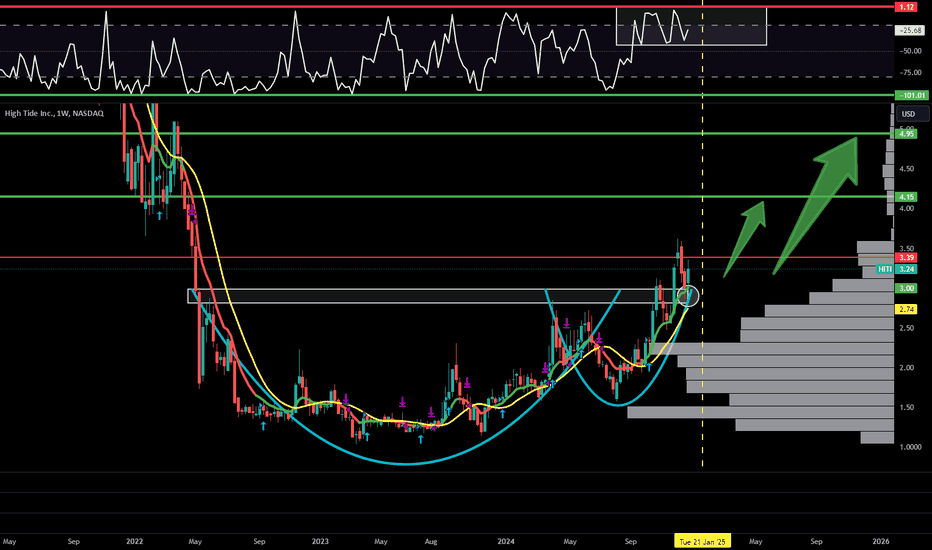Click the green 4.95 price level label

coord(906,134)
